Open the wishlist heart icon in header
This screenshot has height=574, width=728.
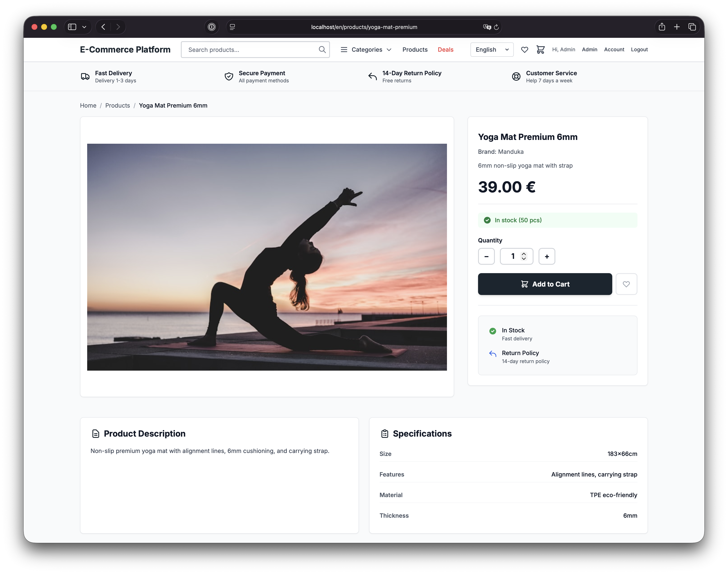coord(524,50)
